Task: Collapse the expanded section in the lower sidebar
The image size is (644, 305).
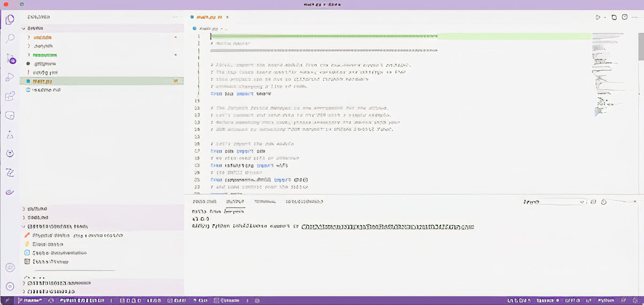Action: click(x=102, y=226)
